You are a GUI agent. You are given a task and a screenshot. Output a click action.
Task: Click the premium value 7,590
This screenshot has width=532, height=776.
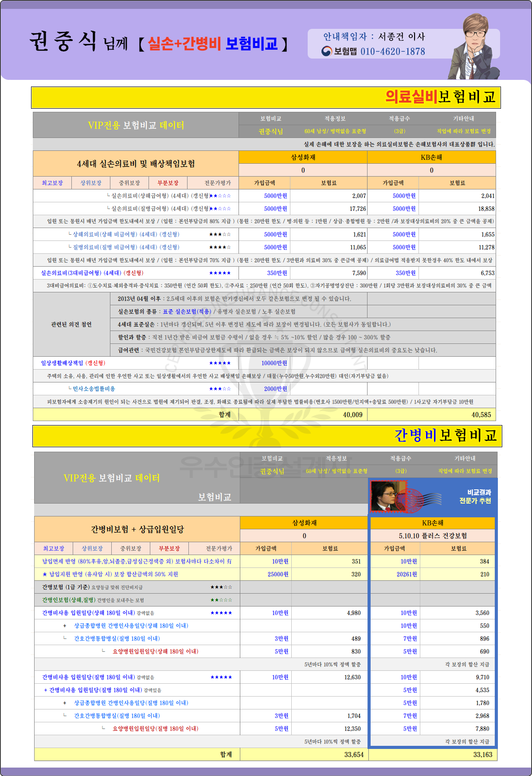(359, 273)
